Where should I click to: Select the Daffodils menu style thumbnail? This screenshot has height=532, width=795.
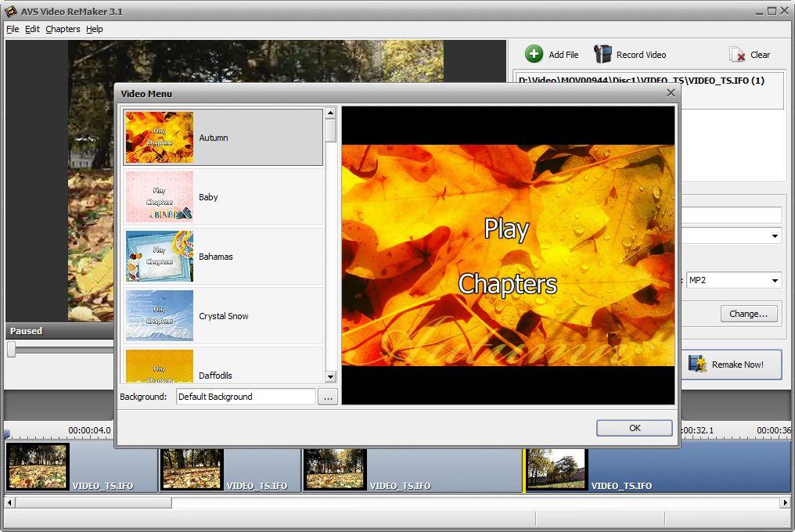coord(159,365)
